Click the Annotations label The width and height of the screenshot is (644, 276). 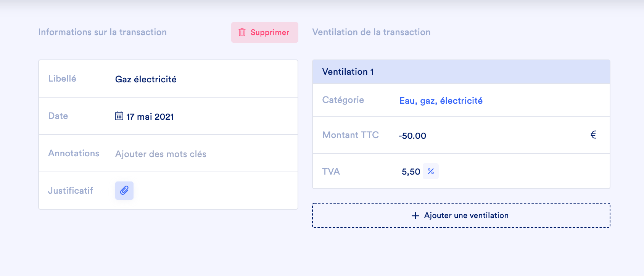click(74, 153)
